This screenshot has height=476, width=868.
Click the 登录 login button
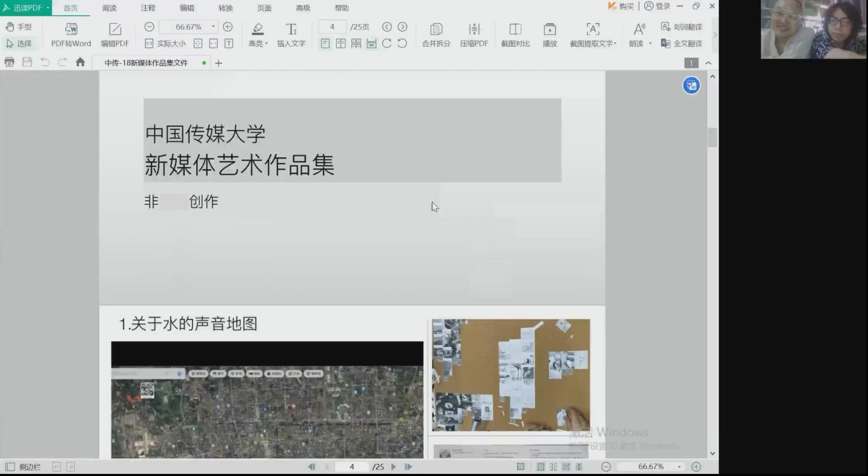tap(658, 6)
